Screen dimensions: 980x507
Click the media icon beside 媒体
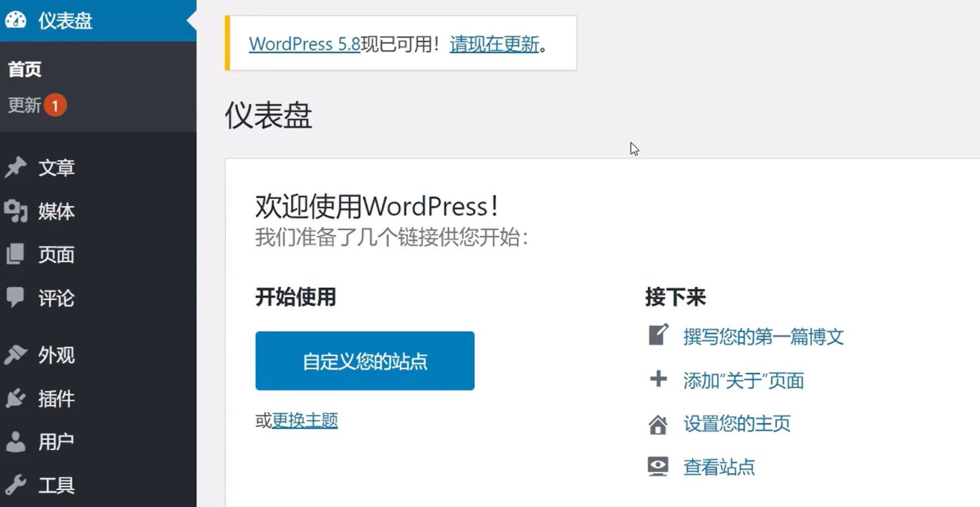16,211
